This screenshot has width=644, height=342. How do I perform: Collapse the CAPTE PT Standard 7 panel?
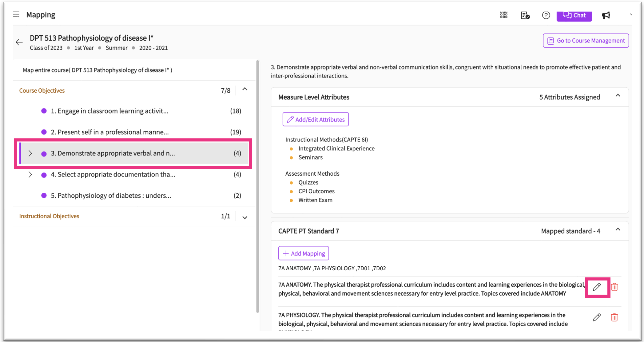(618, 230)
